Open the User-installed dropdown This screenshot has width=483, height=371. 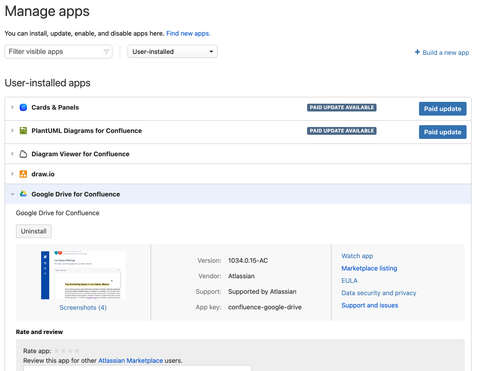172,52
